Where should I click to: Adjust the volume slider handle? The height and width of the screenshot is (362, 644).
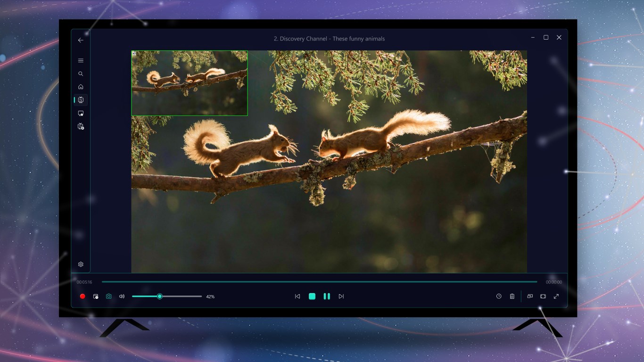[x=160, y=296]
